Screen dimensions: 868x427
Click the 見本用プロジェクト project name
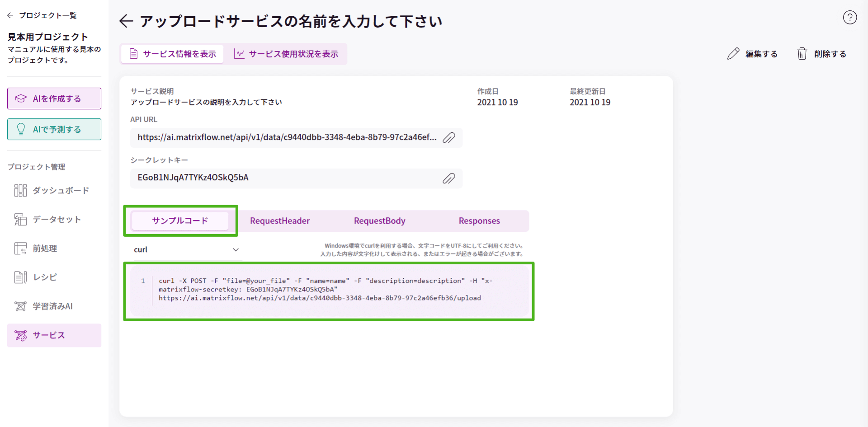(47, 37)
